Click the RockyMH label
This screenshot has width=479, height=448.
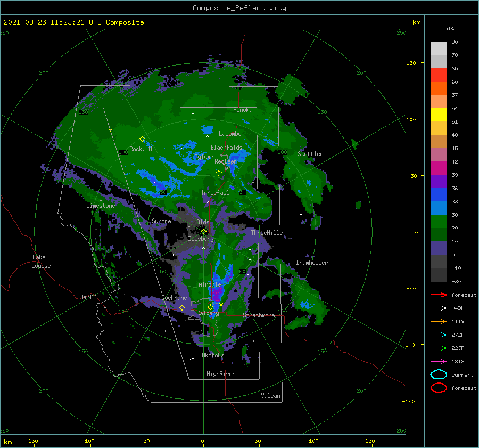click(x=141, y=149)
